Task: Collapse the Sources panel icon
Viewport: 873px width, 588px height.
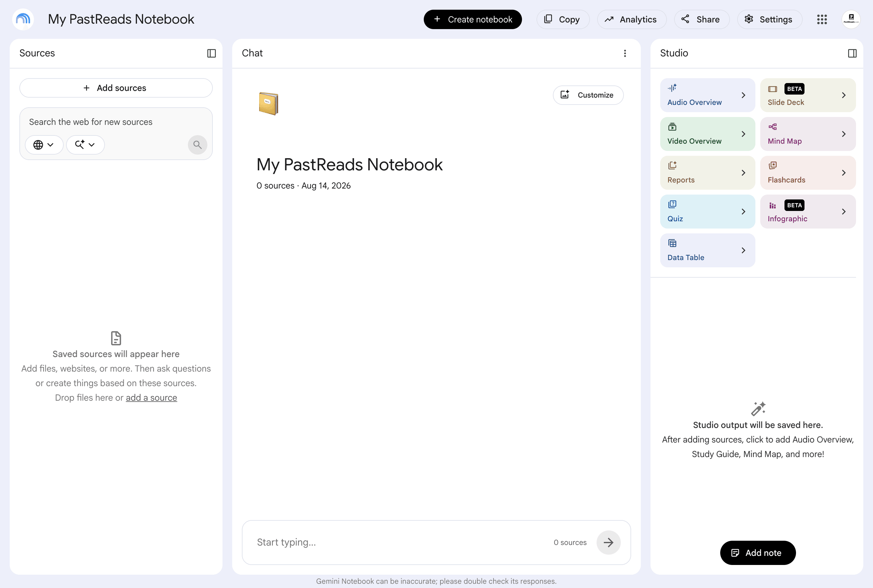Action: 212,53
